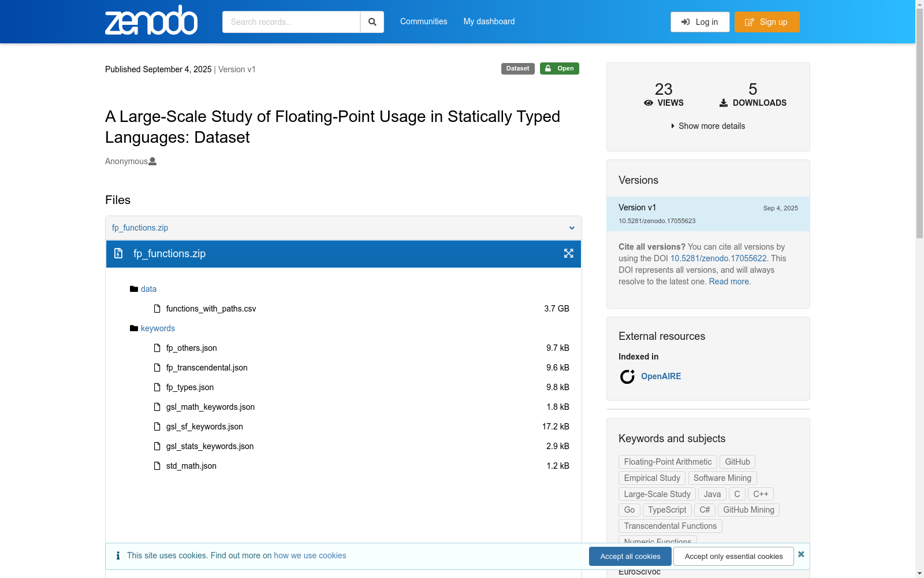
Task: Open the Communities menu item
Action: click(424, 21)
